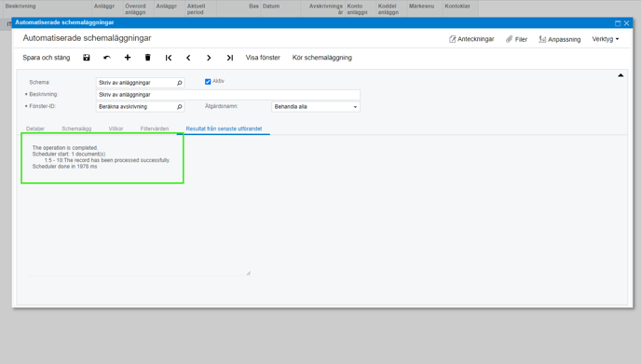The image size is (641, 364).
Task: Switch to the Villkor tab
Action: coord(116,128)
